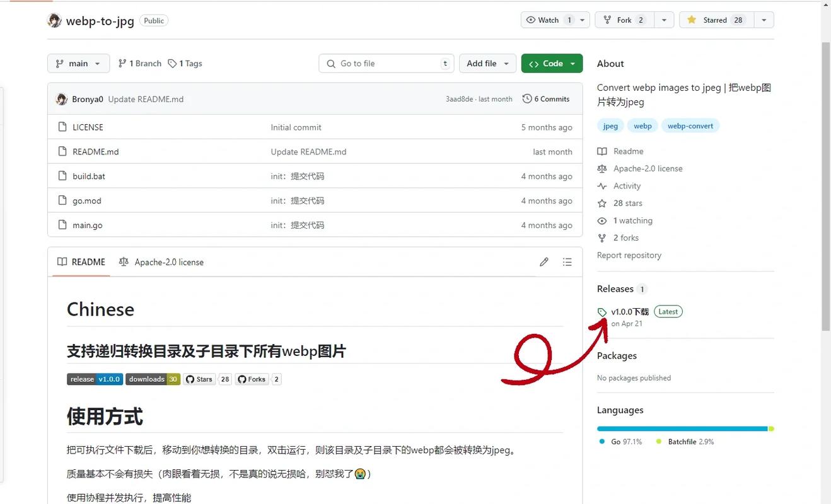Click the Fork button
The height and width of the screenshot is (504, 831).
pos(624,20)
